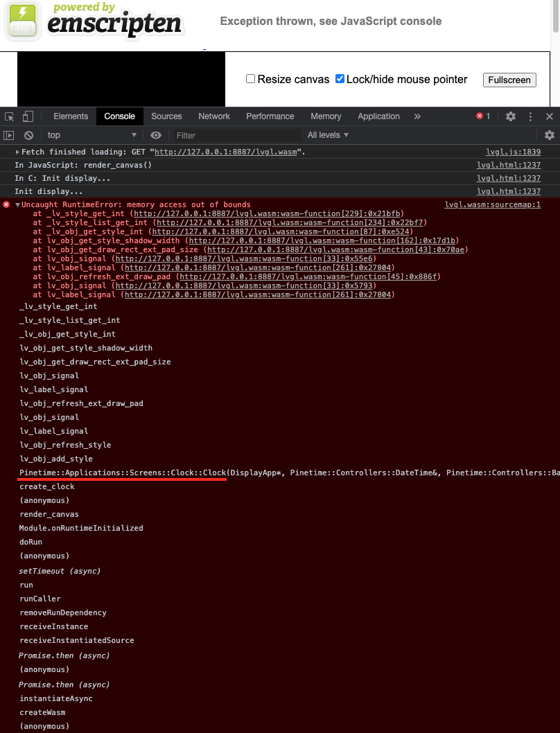Switch to the Network tab
The height and width of the screenshot is (733, 560).
[213, 116]
